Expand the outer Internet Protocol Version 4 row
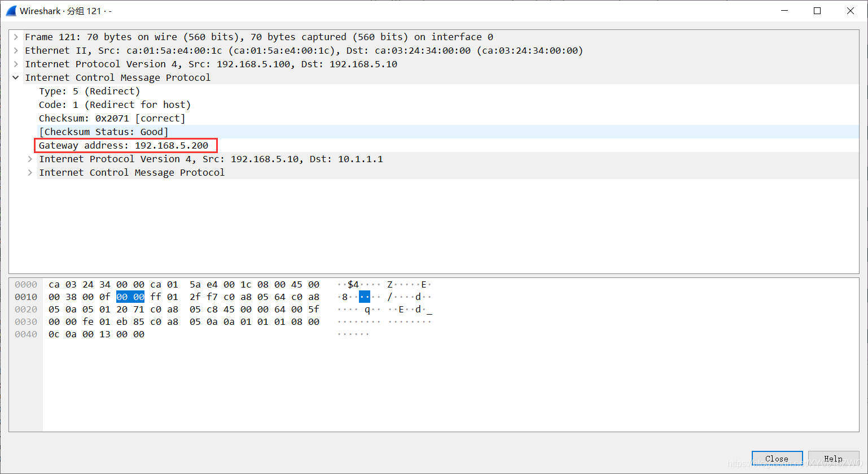Viewport: 868px width, 474px height. [x=16, y=64]
